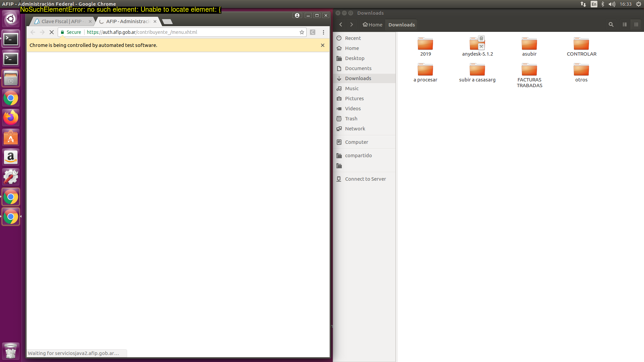Viewport: 644px width, 362px height.
Task: Open Home in Files sidebar
Action: click(x=365, y=48)
